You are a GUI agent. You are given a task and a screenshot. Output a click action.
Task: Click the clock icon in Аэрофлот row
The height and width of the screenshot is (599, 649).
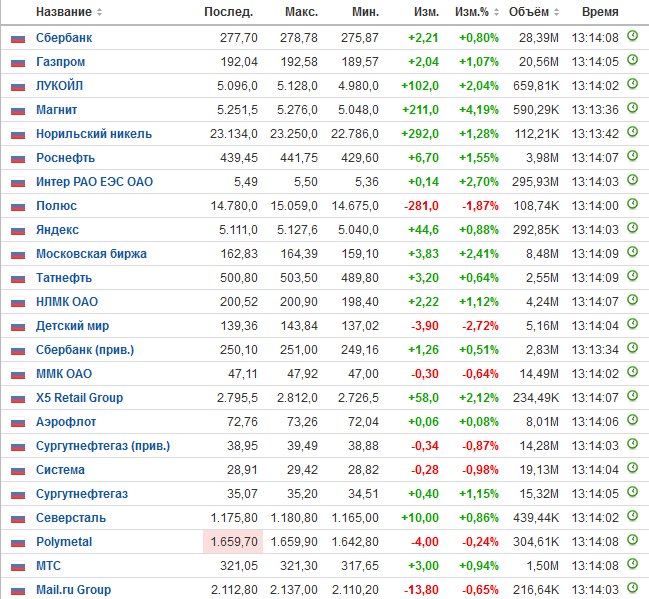click(x=632, y=420)
